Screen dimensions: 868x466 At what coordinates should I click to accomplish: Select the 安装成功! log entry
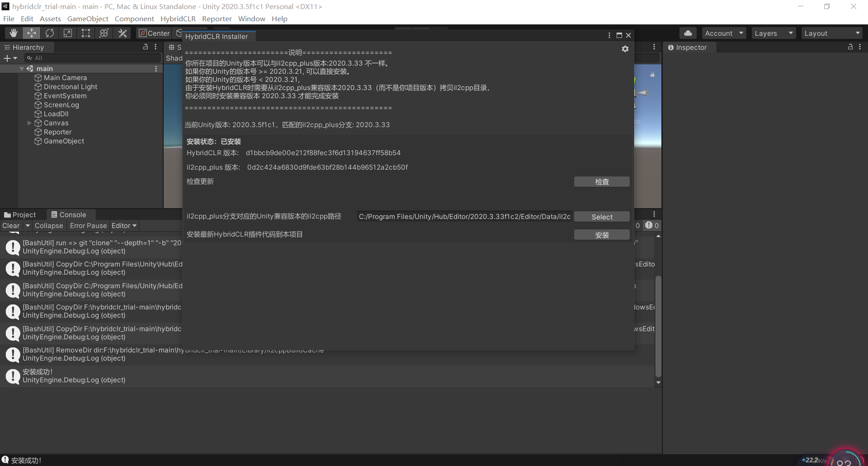point(327,376)
